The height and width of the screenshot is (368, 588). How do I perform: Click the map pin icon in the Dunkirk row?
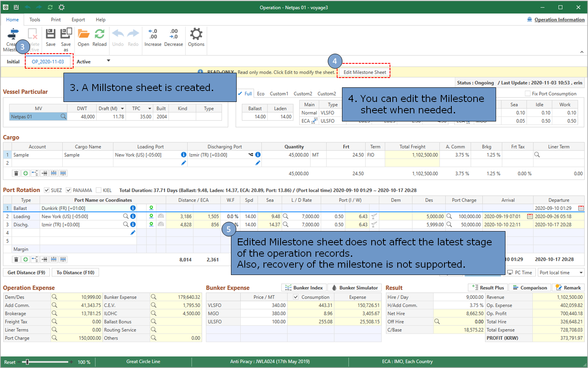coord(151,208)
